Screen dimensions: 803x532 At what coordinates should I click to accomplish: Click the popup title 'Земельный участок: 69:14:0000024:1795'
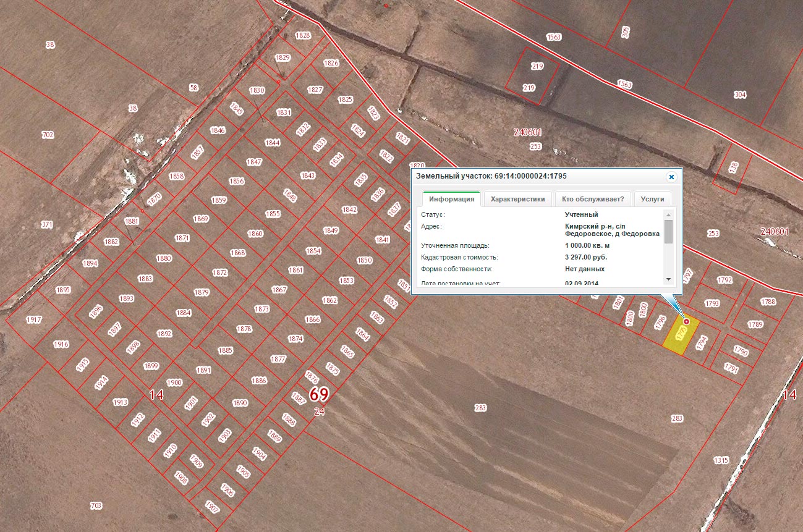[491, 176]
